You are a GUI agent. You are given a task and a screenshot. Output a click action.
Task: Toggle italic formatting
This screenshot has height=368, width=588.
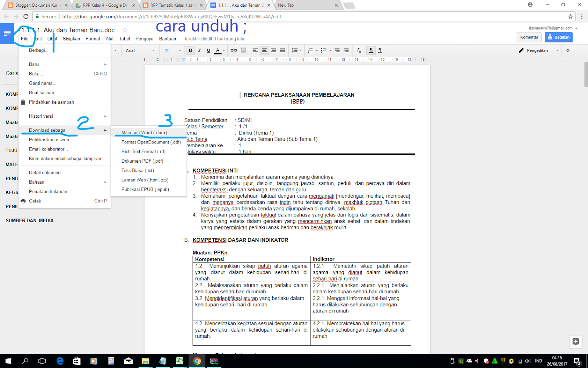pos(200,50)
